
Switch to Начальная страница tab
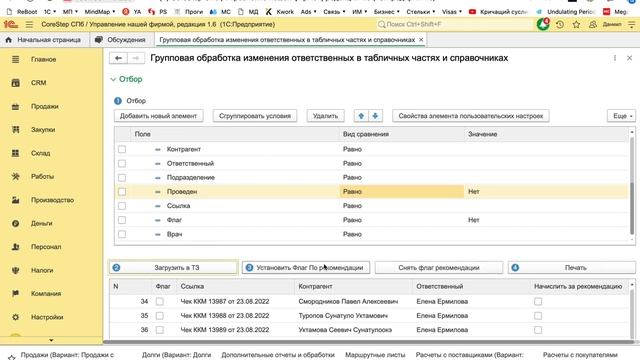point(43,40)
